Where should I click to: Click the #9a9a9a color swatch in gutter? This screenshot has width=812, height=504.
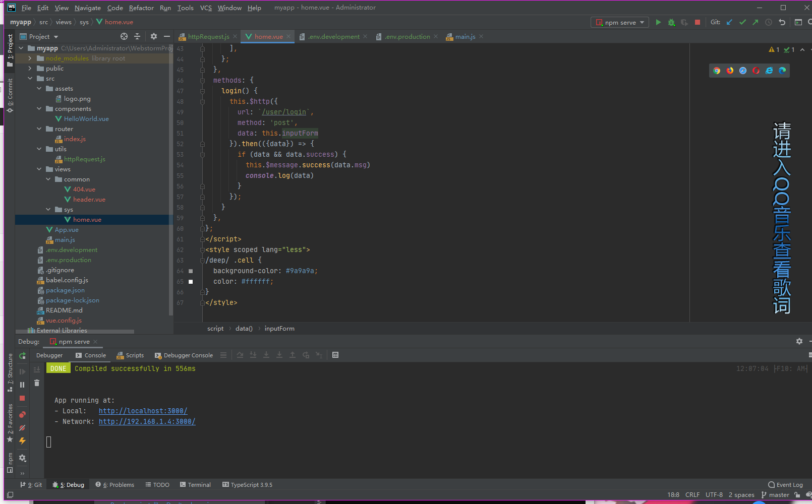click(191, 271)
